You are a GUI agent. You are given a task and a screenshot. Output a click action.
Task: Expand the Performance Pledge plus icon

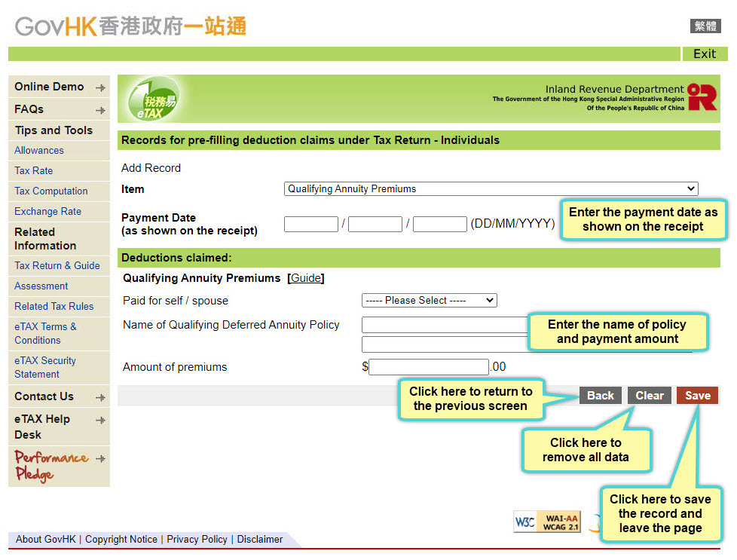click(x=100, y=458)
